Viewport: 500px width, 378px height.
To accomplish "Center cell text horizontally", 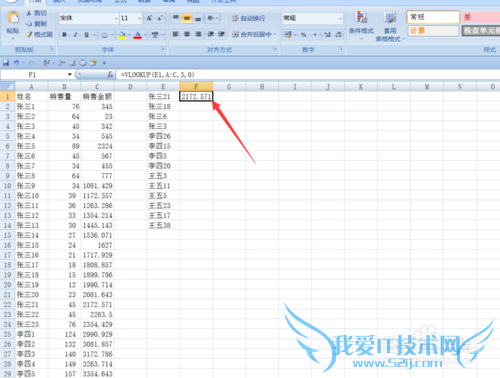I will [x=187, y=34].
